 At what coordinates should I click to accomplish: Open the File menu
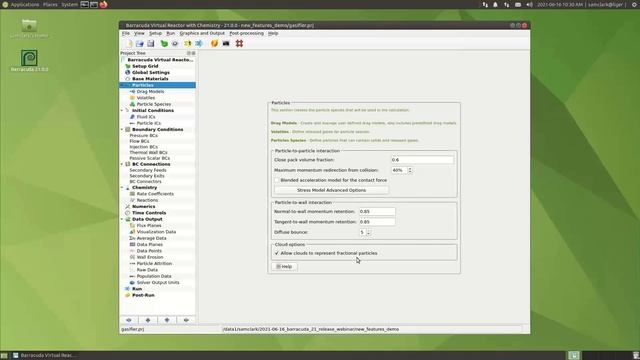(x=126, y=33)
